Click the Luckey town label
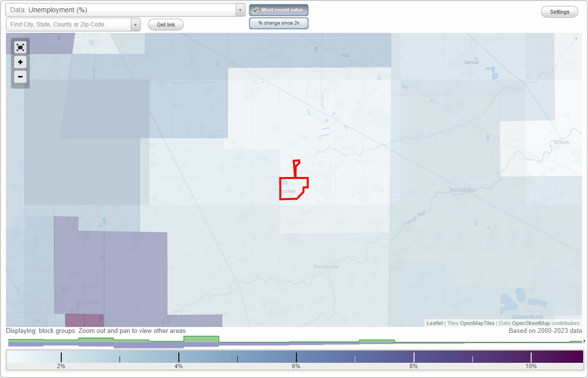The image size is (588, 378). point(289,191)
